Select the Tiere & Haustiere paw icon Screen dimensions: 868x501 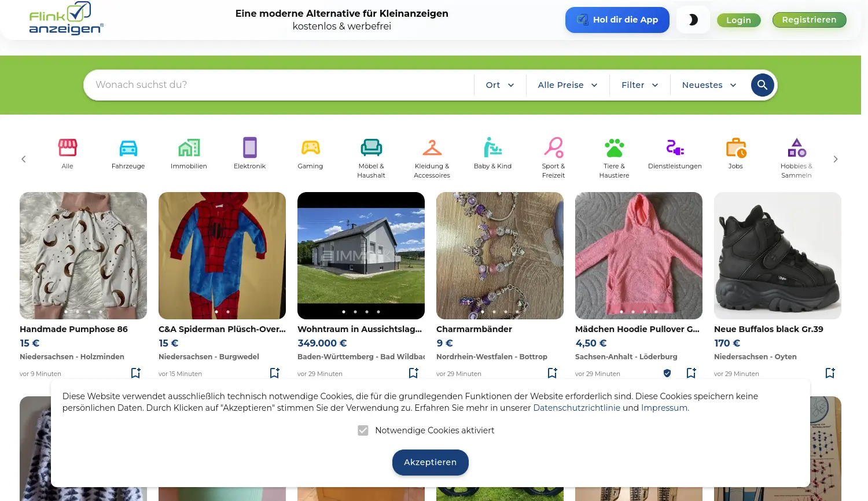(x=614, y=148)
